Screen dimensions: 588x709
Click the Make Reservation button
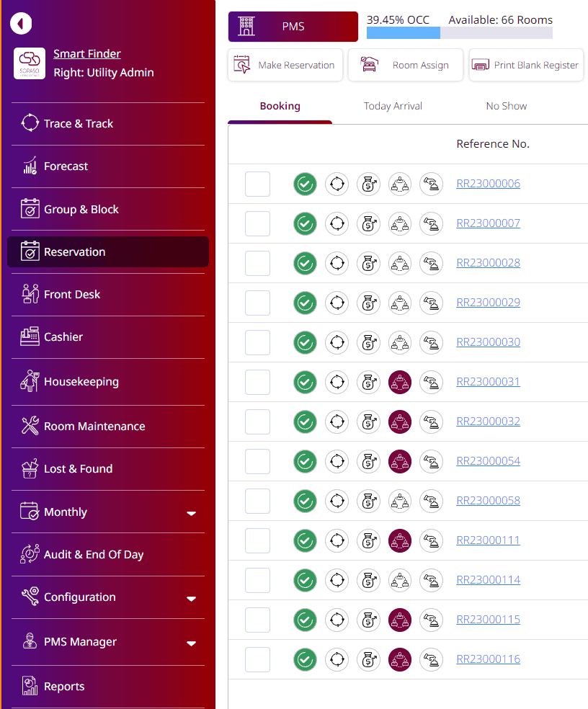pos(285,65)
